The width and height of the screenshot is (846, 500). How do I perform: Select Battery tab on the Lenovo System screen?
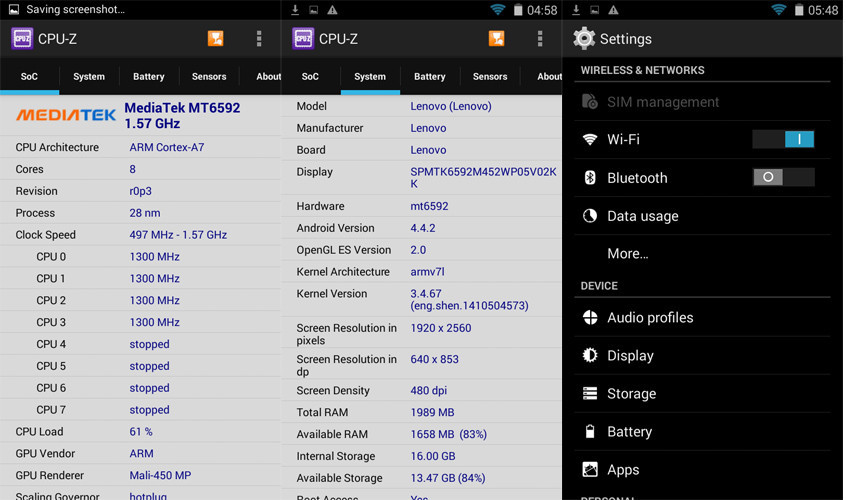[430, 77]
